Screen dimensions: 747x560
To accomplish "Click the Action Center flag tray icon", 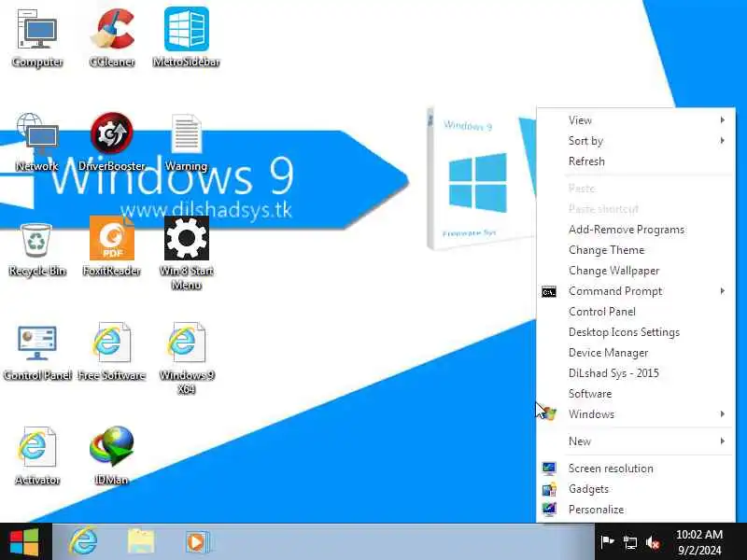I will coord(607,542).
